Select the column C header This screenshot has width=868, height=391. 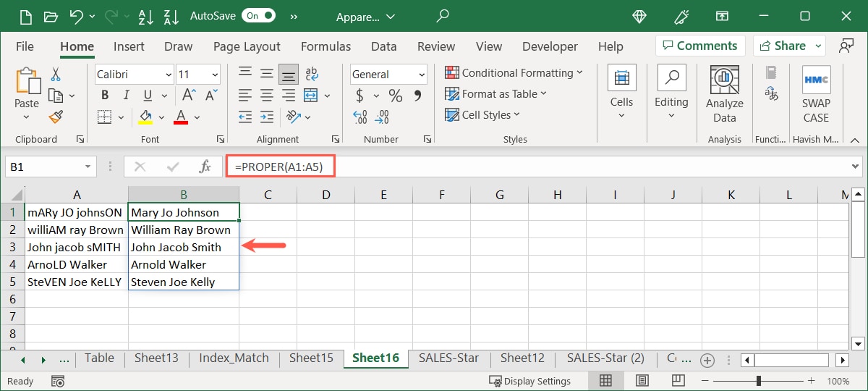268,194
